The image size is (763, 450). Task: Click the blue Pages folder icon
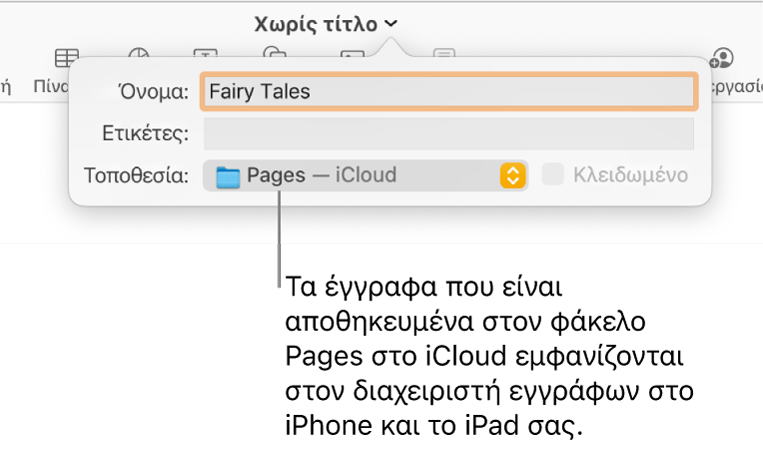point(230,177)
